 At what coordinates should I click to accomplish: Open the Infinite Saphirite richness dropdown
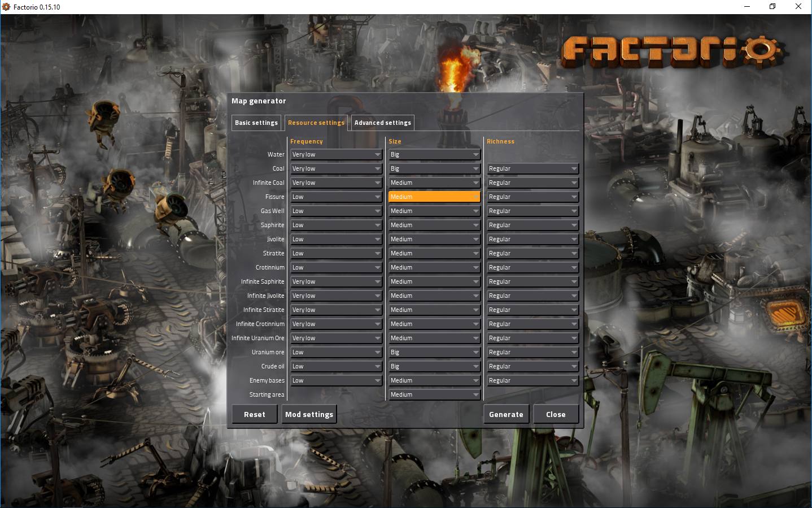[x=533, y=281]
